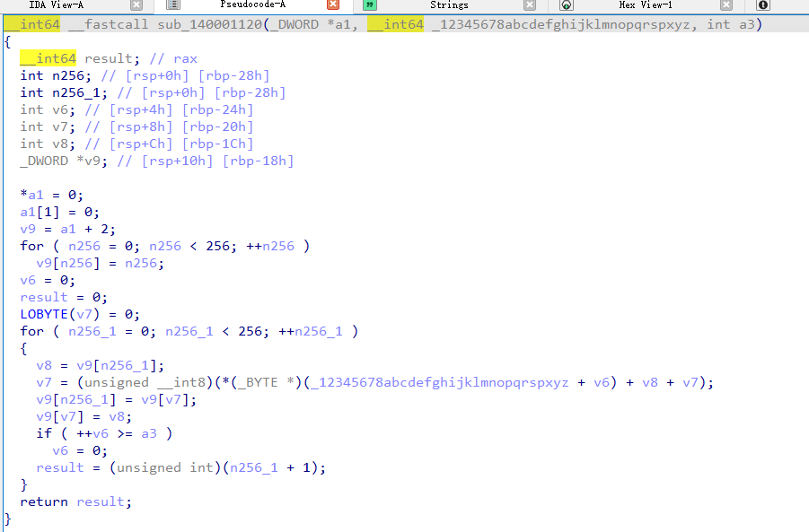809x532 pixels.
Task: Select the _DWORD *v9 declaration line
Action: (x=156, y=161)
